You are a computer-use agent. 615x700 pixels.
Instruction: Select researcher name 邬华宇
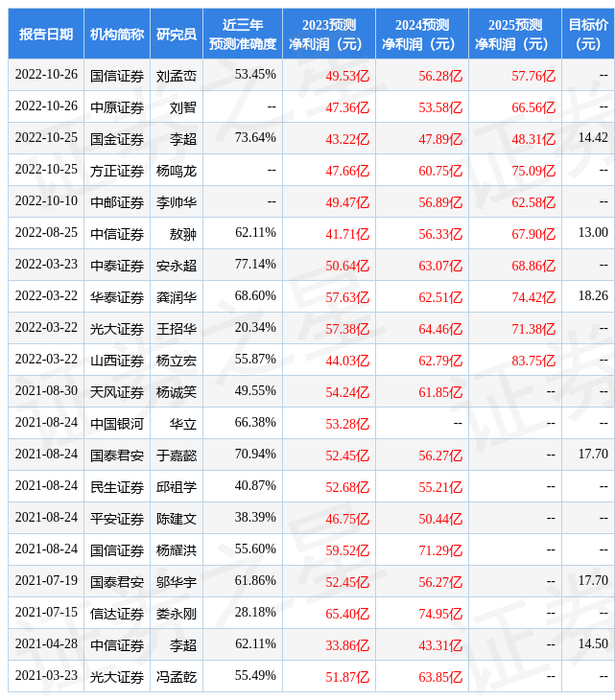click(x=177, y=582)
